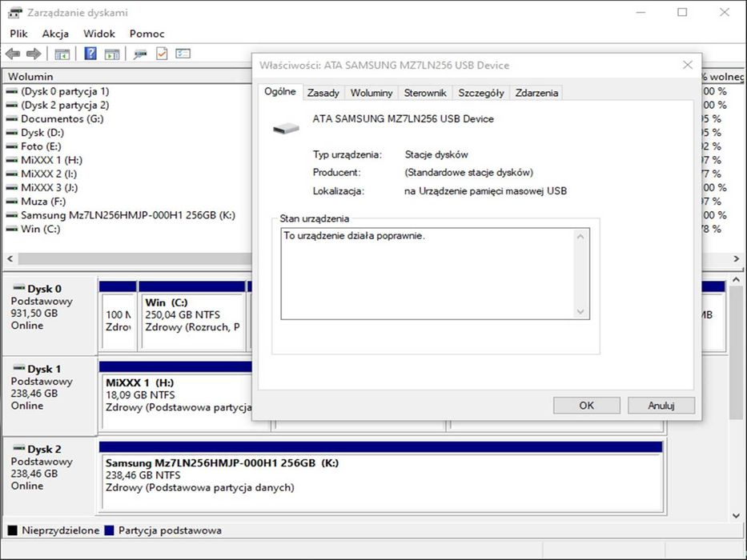Click the status box down scroll arrow

(x=580, y=311)
